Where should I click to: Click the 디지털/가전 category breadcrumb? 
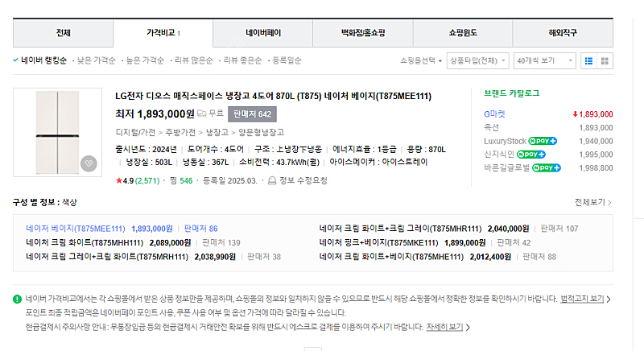point(135,132)
